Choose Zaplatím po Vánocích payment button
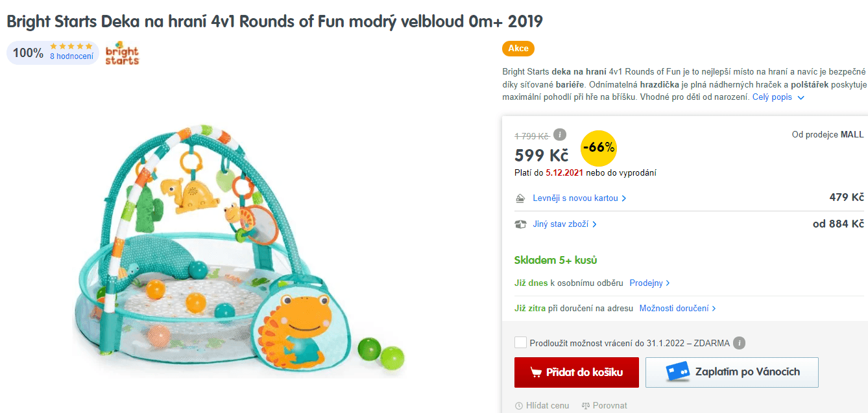The height and width of the screenshot is (413, 868). click(x=732, y=372)
